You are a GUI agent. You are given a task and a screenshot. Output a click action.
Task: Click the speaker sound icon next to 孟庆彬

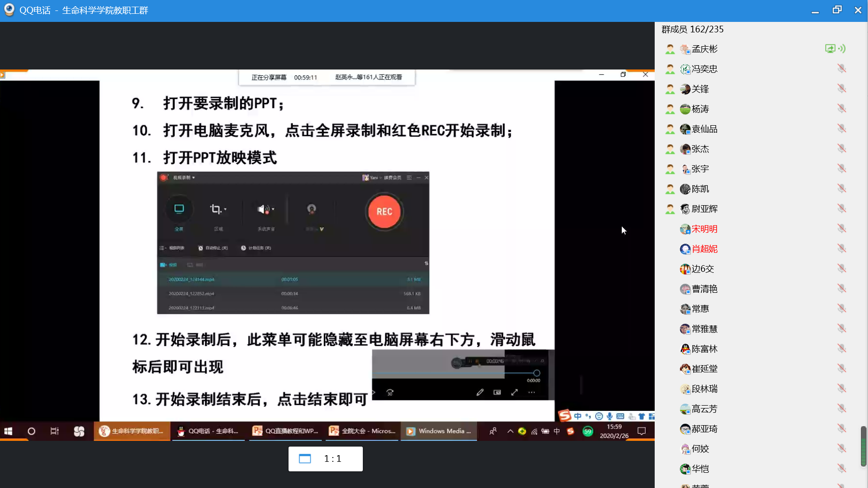coord(842,49)
